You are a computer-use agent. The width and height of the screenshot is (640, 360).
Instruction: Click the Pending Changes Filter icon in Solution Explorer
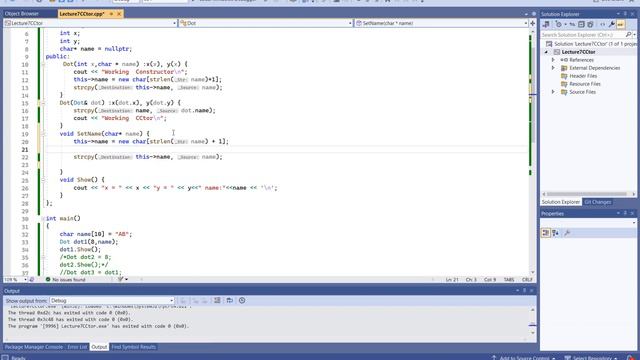pyautogui.click(x=559, y=24)
